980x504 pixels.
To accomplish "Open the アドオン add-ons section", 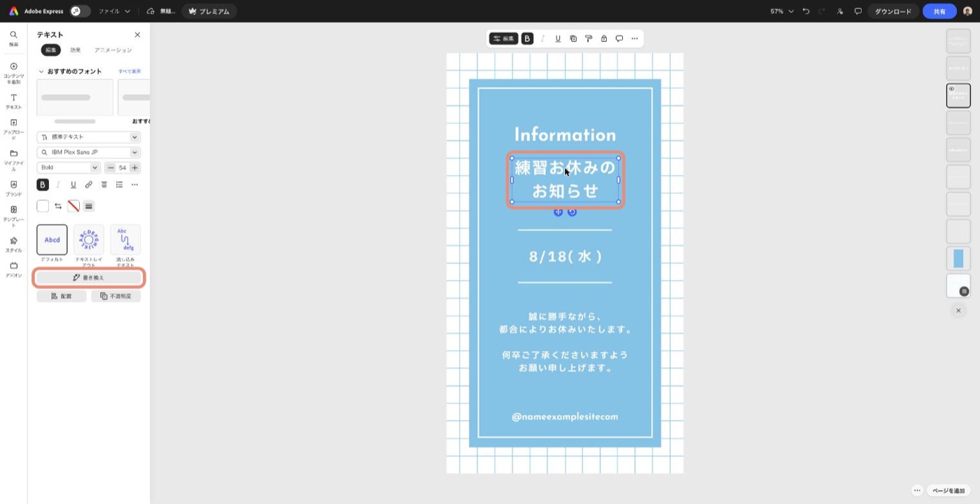I will (13, 269).
